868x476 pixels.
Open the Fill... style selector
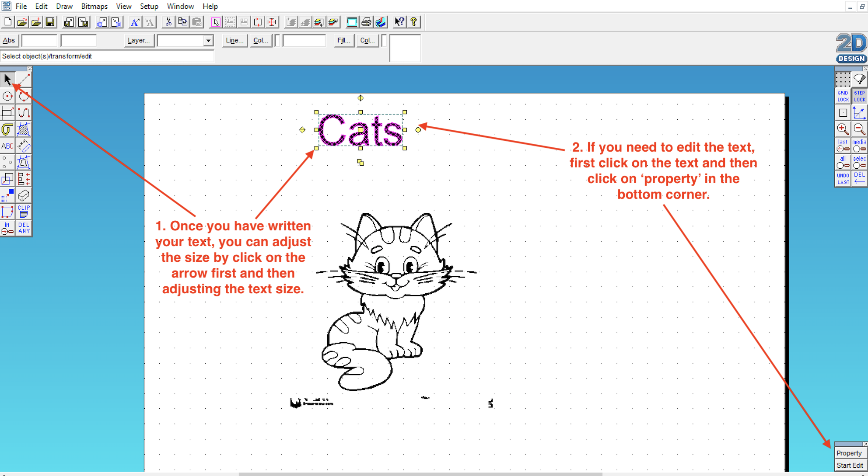click(343, 41)
